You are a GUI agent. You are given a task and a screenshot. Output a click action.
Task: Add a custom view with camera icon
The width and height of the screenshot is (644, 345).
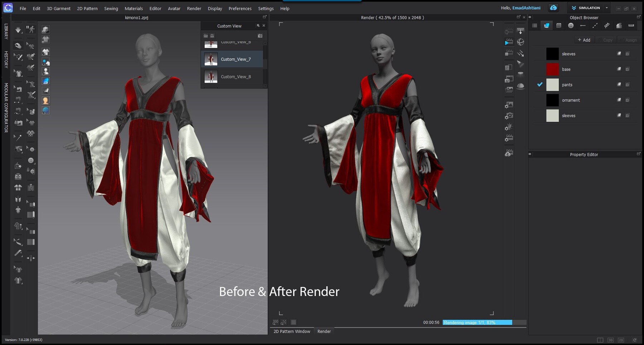(x=260, y=35)
